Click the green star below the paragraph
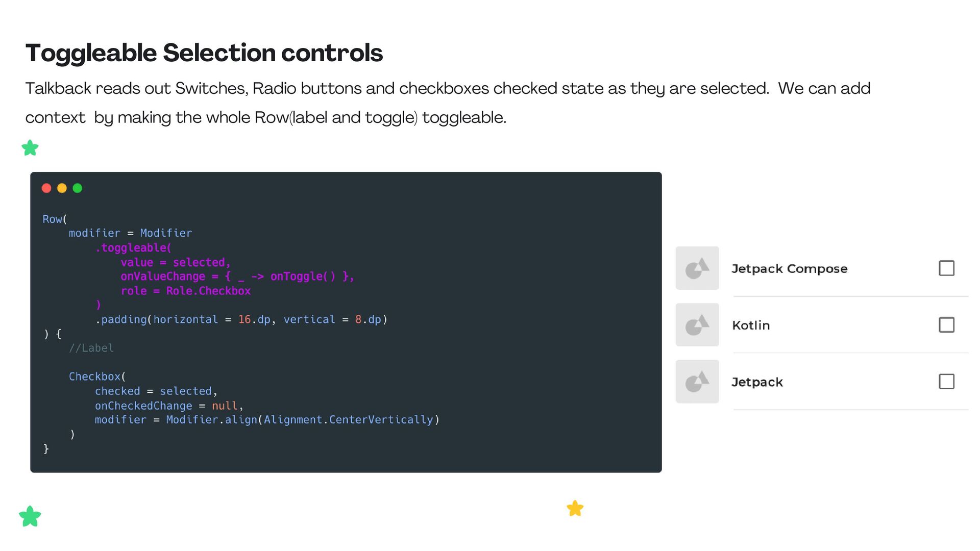Screen dimensions: 980x551 pyautogui.click(x=30, y=148)
